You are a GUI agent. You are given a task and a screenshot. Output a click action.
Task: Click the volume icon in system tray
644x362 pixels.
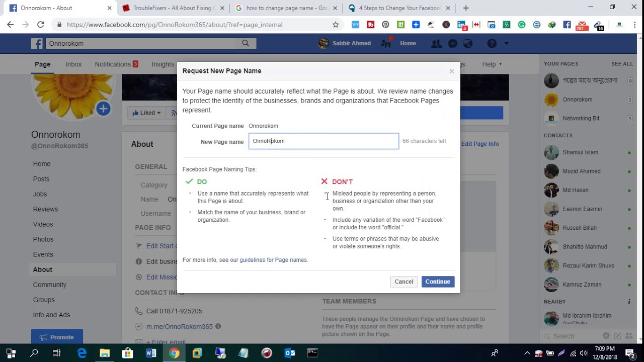[584, 353]
